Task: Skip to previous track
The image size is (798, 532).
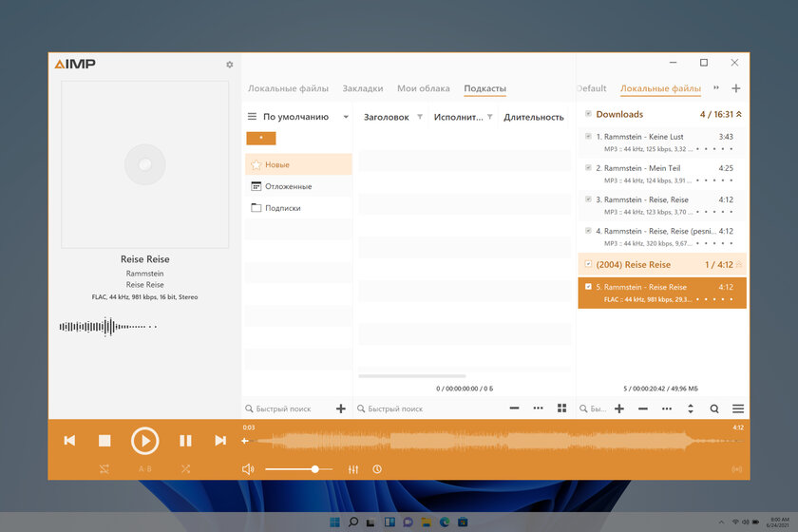Action: (x=69, y=441)
